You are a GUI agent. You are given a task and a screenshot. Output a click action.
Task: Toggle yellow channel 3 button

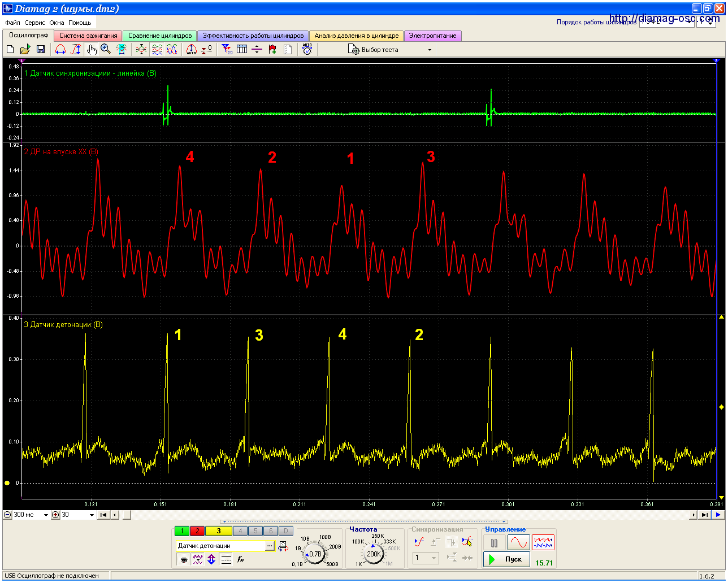(219, 531)
